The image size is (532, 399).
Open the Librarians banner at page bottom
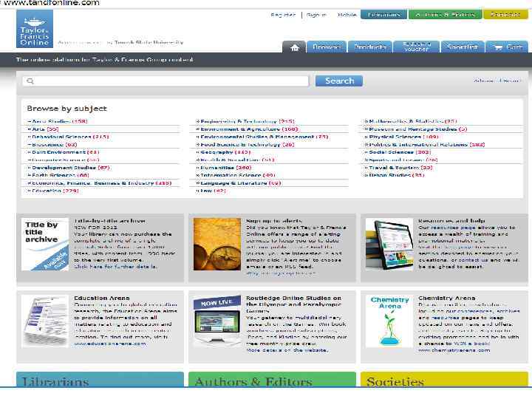100,380
